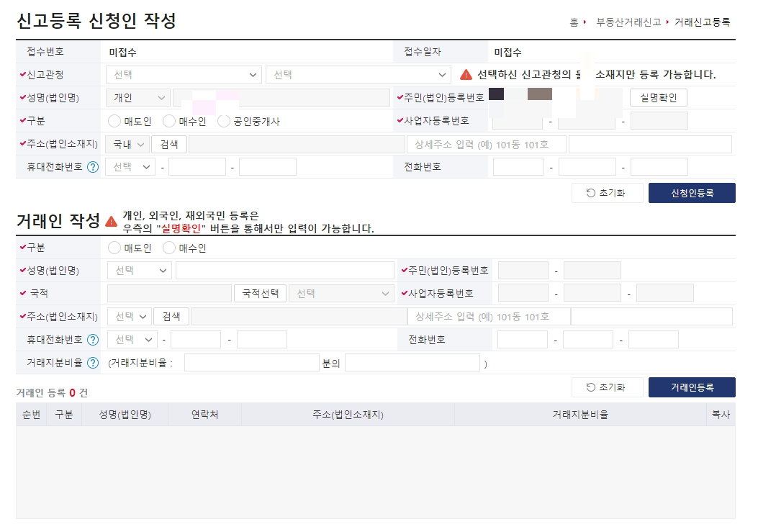The height and width of the screenshot is (532, 758).
Task: Click the 거래인등록 button
Action: coord(692,387)
